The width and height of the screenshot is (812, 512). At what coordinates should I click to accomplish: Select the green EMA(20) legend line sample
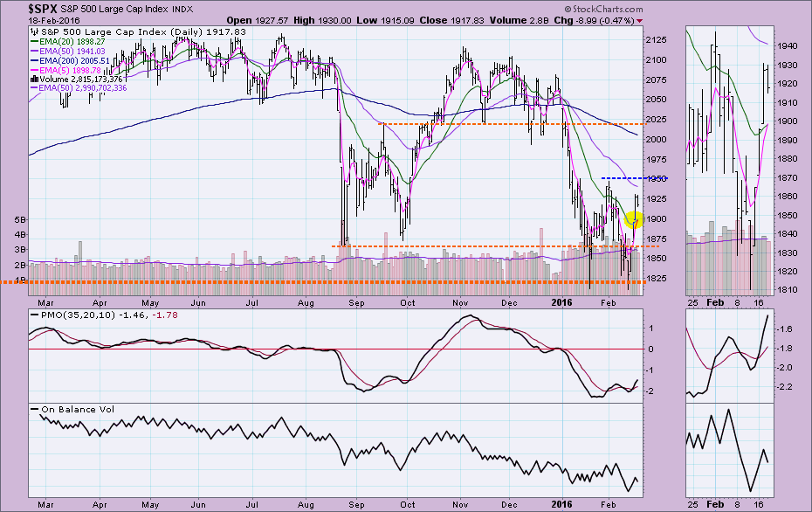35,41
